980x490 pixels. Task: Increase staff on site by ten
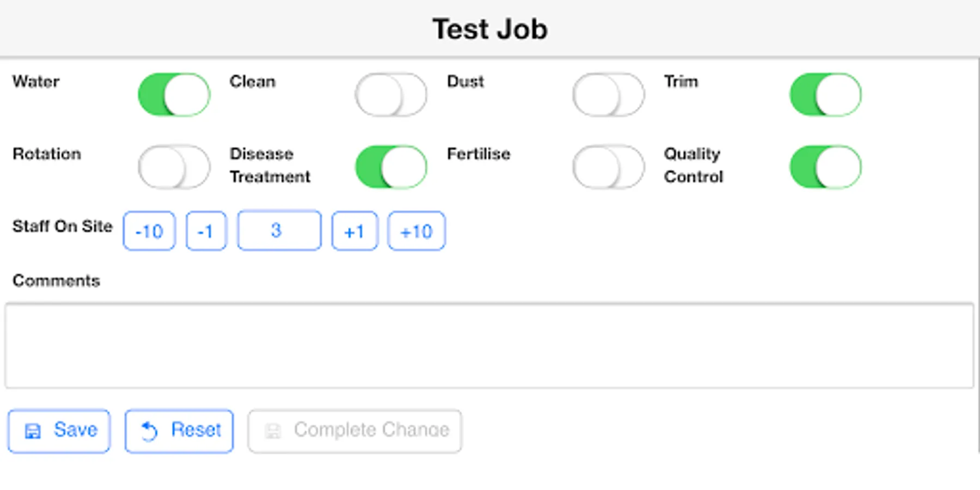416,231
